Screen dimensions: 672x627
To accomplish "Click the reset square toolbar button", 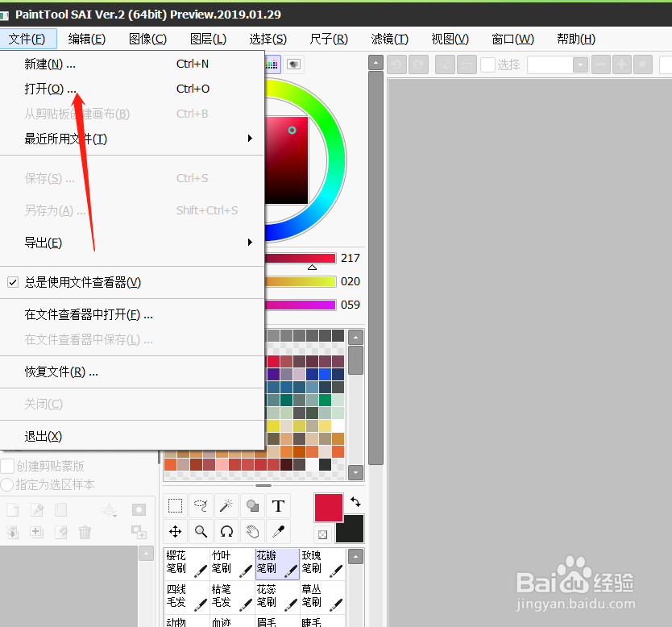I will (x=643, y=64).
